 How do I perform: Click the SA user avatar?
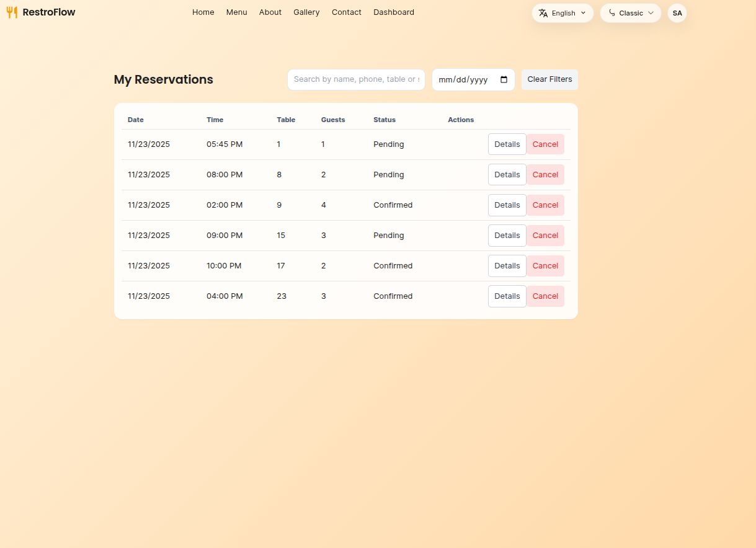point(677,13)
